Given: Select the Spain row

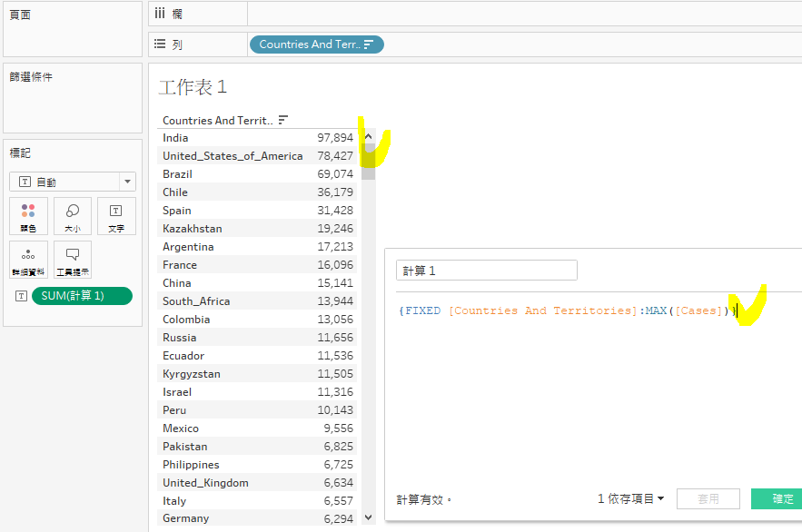Looking at the screenshot, I should 257,211.
